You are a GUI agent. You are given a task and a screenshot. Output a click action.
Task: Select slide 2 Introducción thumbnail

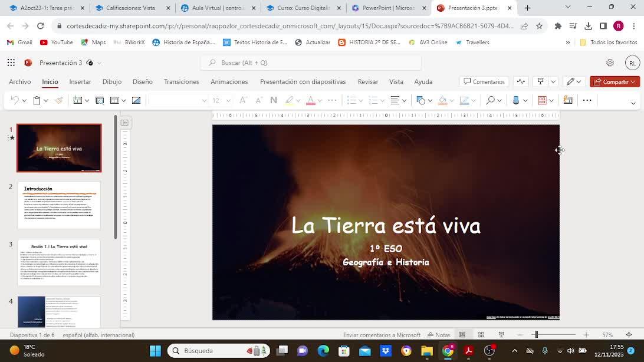(59, 205)
